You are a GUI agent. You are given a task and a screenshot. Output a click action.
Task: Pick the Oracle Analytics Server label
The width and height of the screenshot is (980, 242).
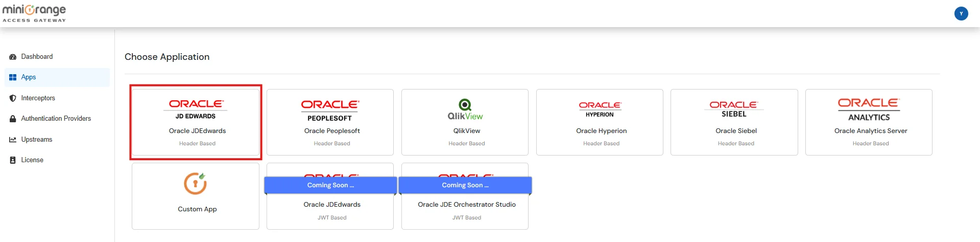click(871, 131)
